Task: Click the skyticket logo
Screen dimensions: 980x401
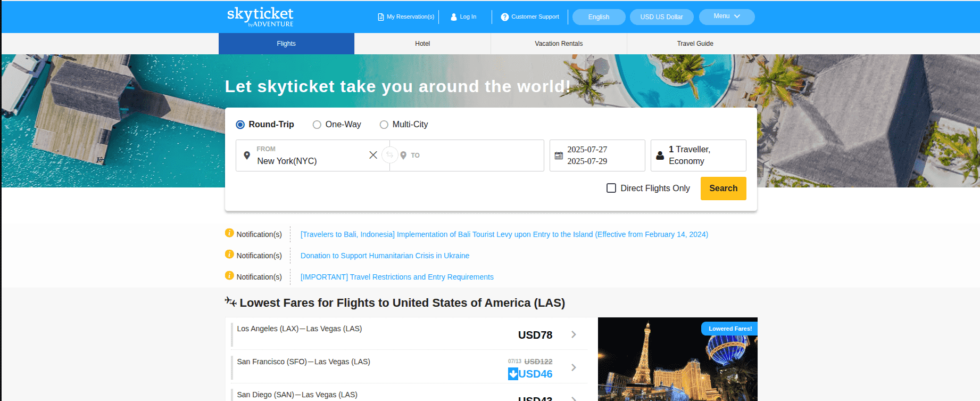Action: click(260, 17)
